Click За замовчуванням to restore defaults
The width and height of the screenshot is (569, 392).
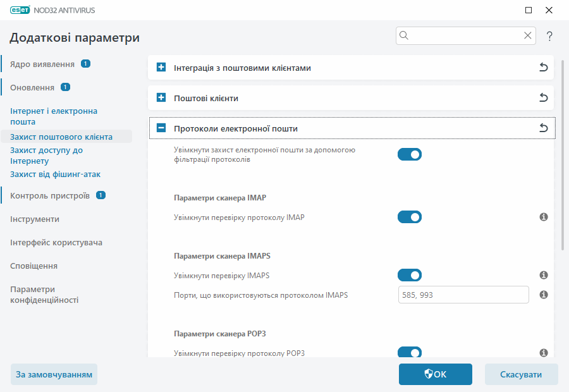tap(54, 374)
